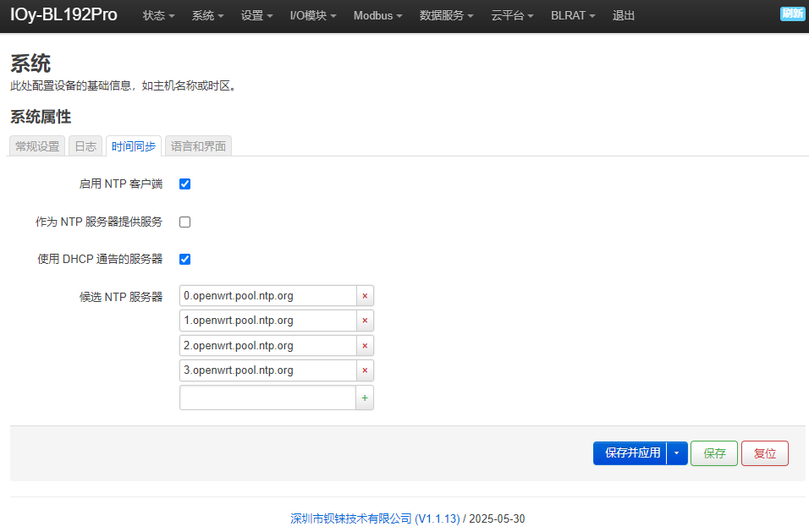Click the 刷新 badge in the header
Viewport: 809px width, 532px height.
[x=792, y=14]
